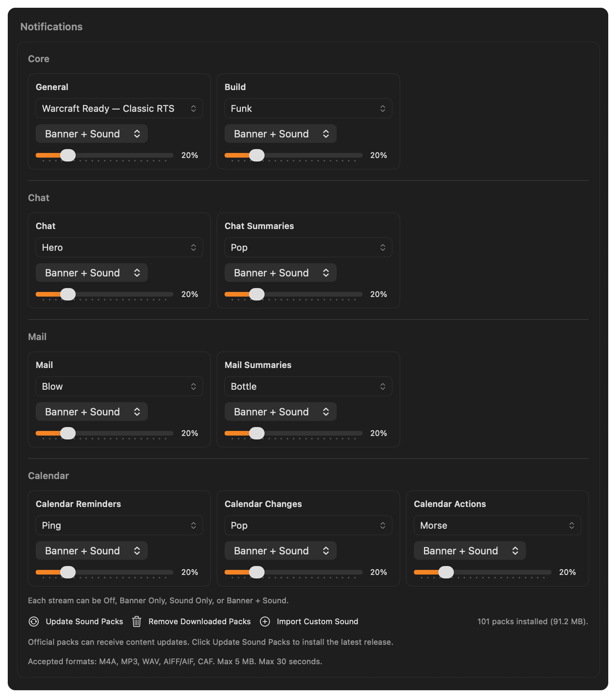This screenshot has width=616, height=698.
Task: Click the Calendar Actions volume slider knob
Action: click(x=446, y=572)
